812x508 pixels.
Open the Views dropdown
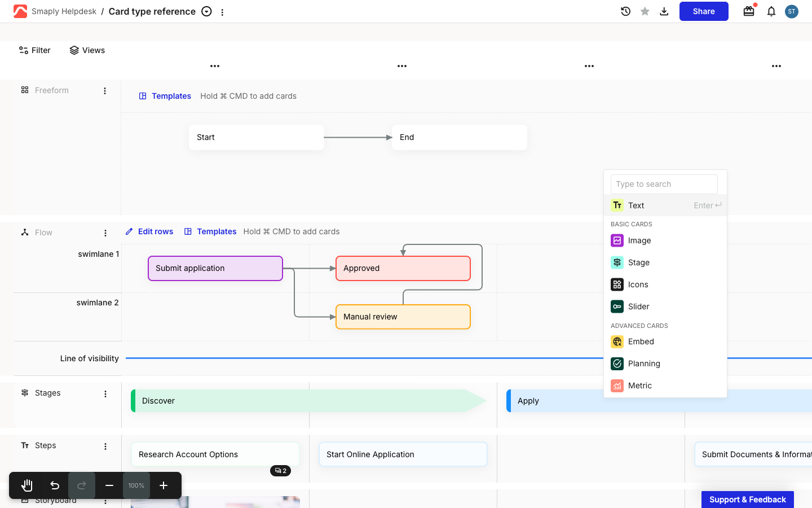(87, 50)
